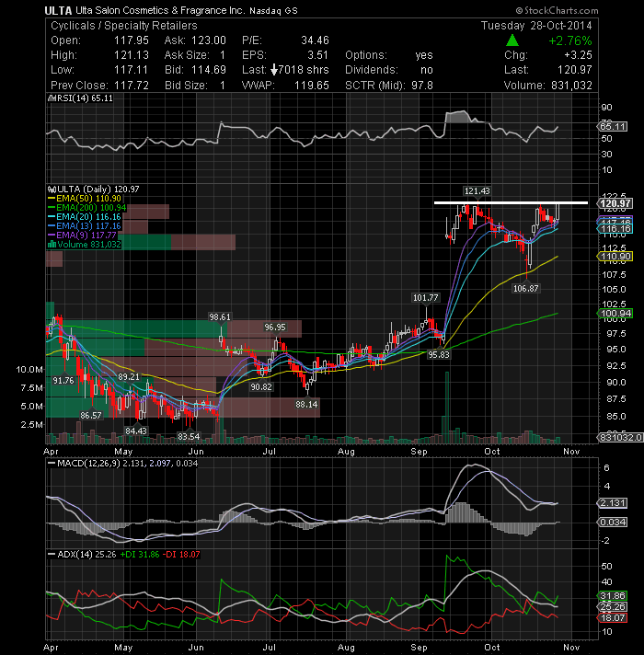Click the 120.97 last-price tag on the price axis

[615, 203]
